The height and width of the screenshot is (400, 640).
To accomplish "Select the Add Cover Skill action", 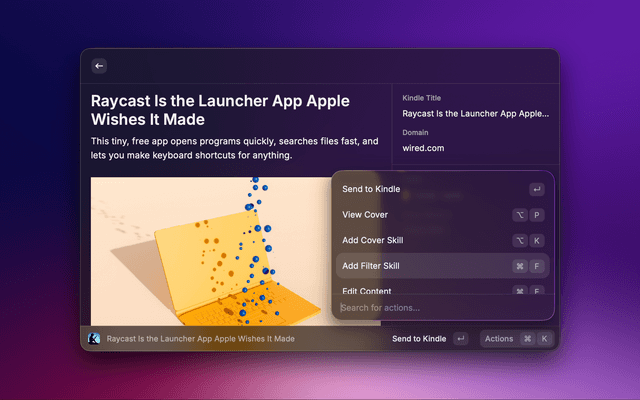I will pyautogui.click(x=372, y=241).
